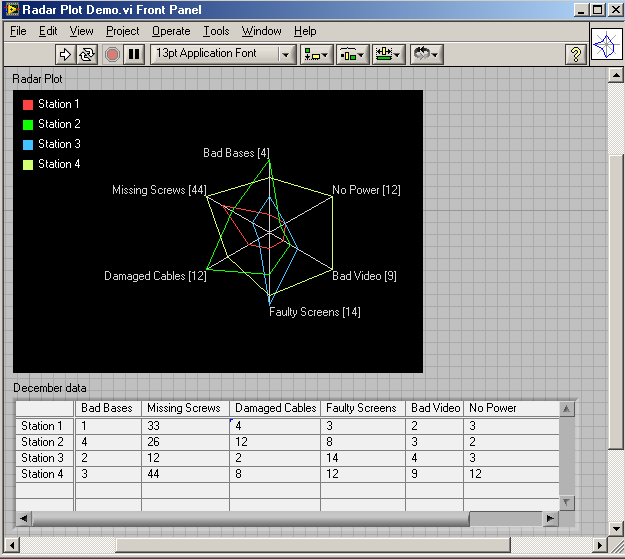Open the Tools menu
Image resolution: width=625 pixels, height=559 pixels.
coord(216,31)
